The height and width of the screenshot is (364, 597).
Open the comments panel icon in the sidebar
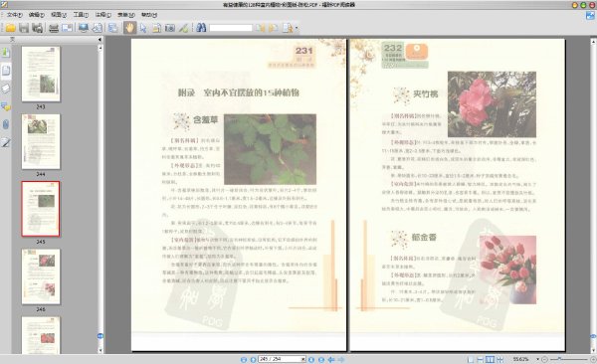tap(6, 106)
